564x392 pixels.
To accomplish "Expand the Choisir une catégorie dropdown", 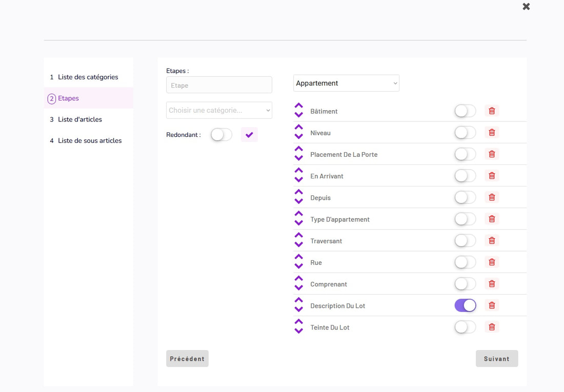I will coord(219,110).
